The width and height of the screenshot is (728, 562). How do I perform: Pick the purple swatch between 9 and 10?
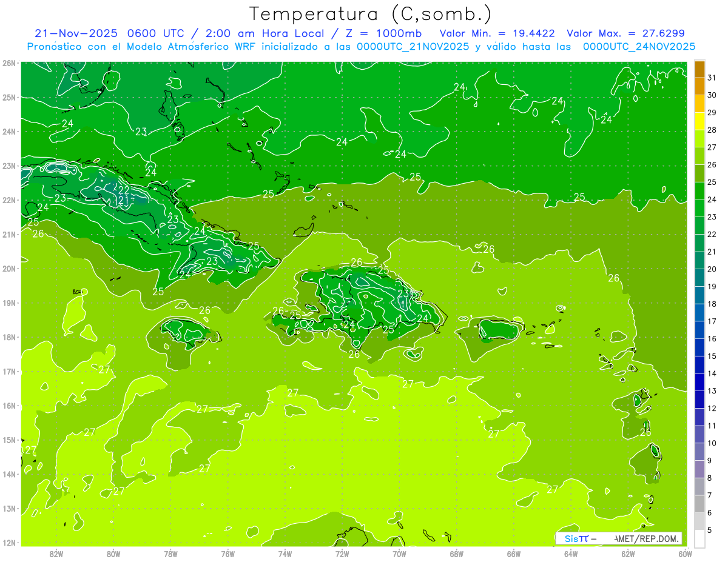[x=699, y=452]
